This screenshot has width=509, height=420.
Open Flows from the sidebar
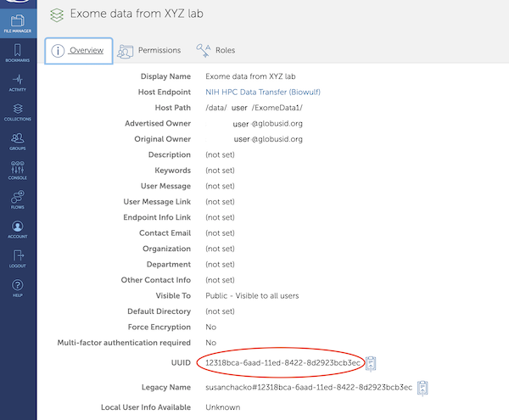[x=18, y=199]
